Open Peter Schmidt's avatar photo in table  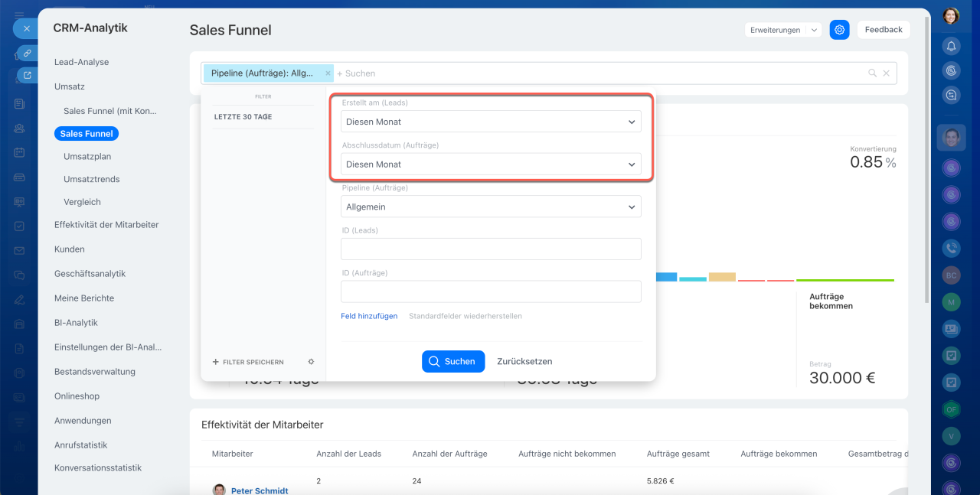[x=220, y=490]
